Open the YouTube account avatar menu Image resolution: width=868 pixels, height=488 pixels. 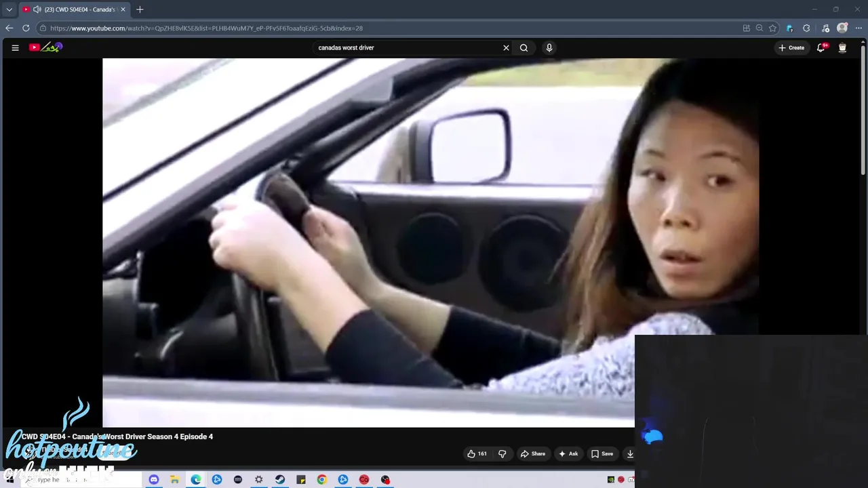pos(842,47)
